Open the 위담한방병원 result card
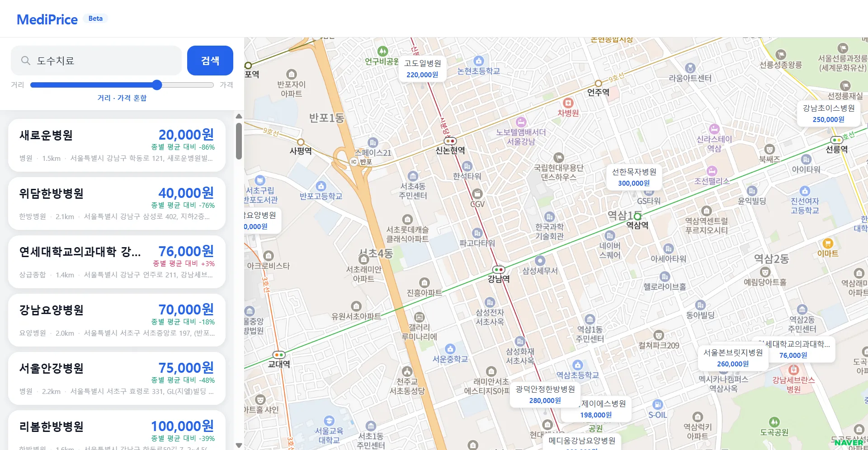 tap(117, 204)
